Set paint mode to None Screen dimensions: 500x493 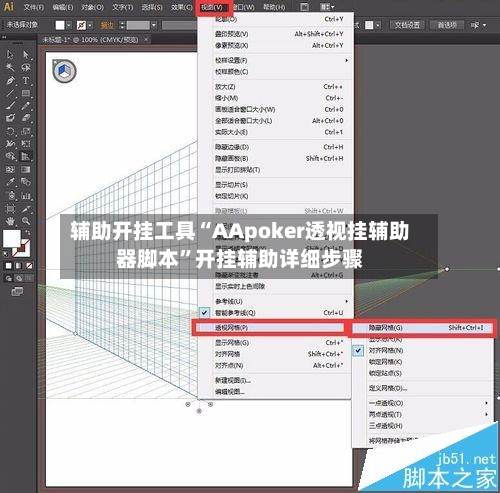tap(29, 266)
